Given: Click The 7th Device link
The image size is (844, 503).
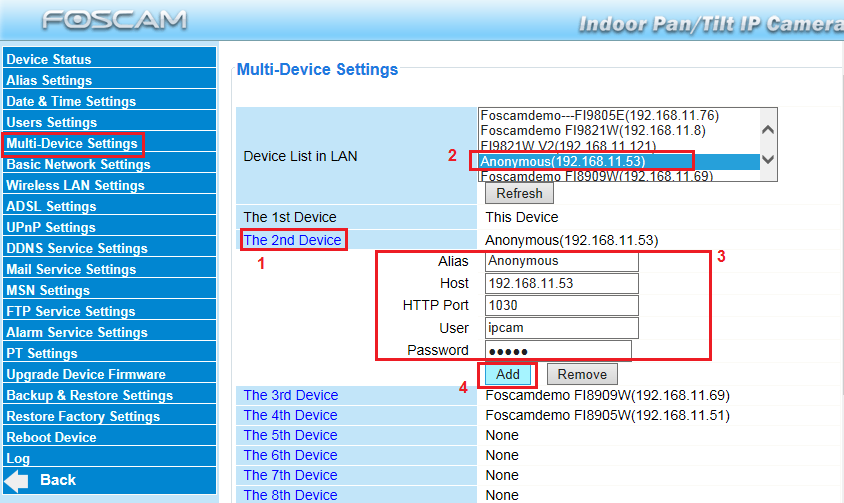Looking at the screenshot, I should 290,475.
